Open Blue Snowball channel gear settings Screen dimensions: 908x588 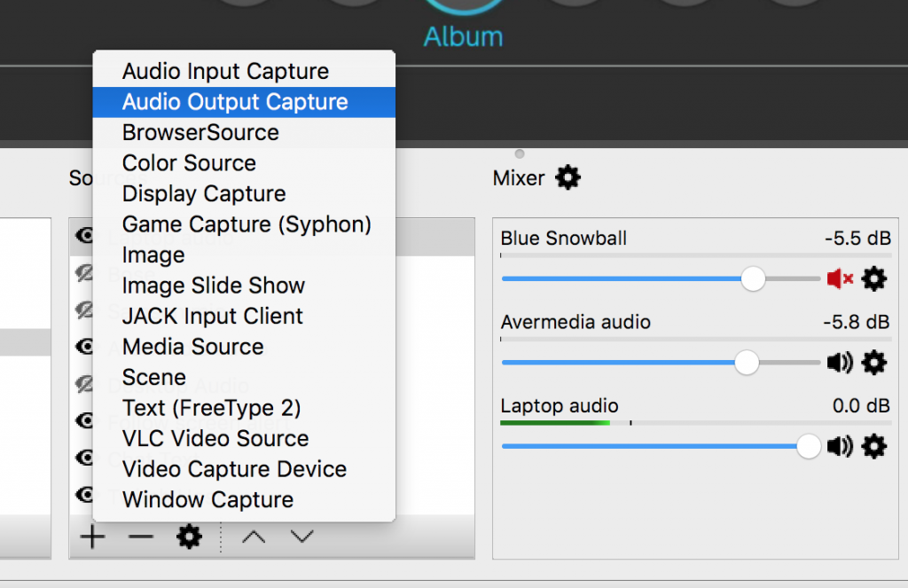[873, 279]
